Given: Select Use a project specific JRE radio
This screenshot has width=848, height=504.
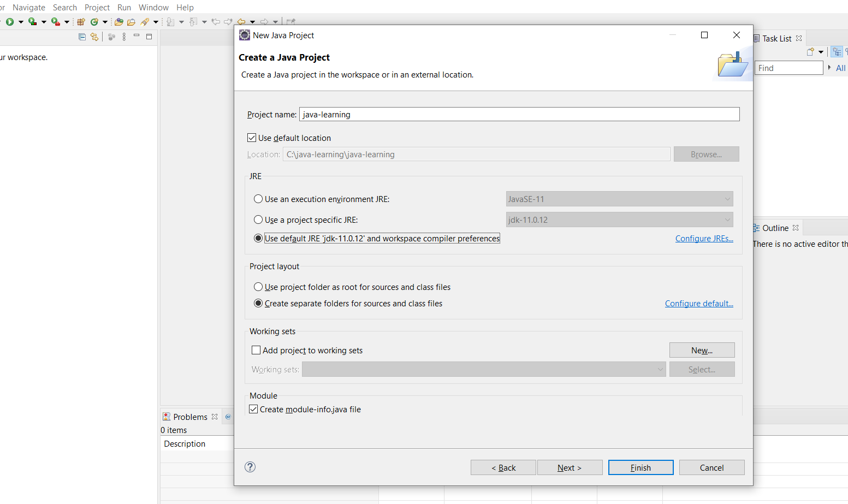Looking at the screenshot, I should tap(258, 220).
